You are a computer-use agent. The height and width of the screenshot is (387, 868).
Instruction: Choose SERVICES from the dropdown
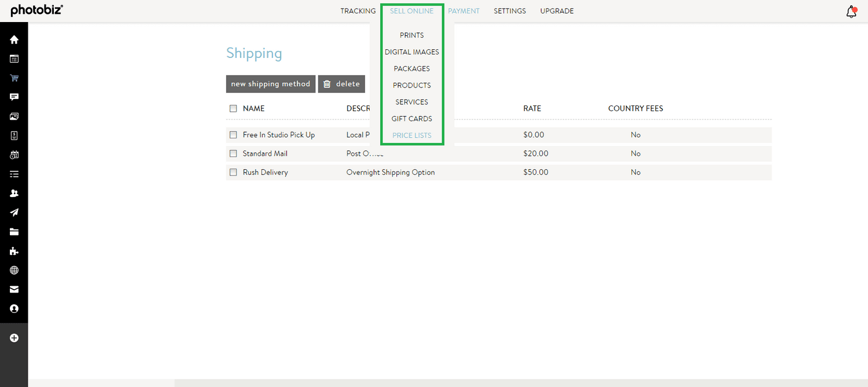[412, 102]
